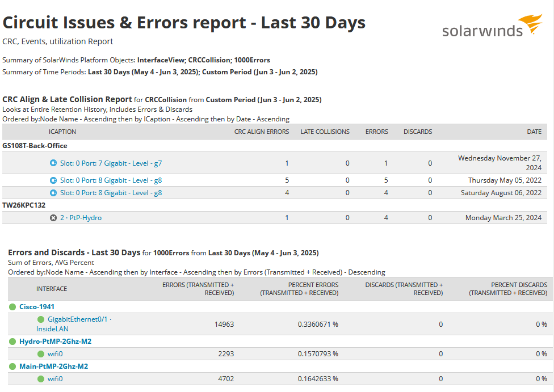Open GigabitEthernet0/1 · InsideLAN interface link
Screen dimensions: 554x392
[74, 324]
